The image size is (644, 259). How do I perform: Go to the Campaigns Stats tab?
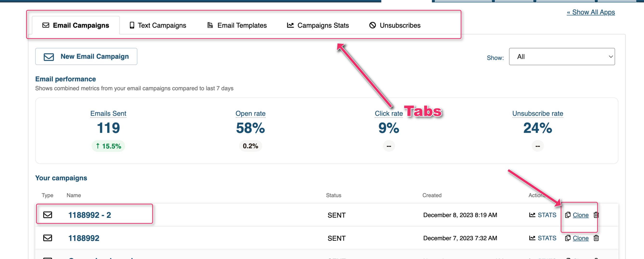coord(318,25)
